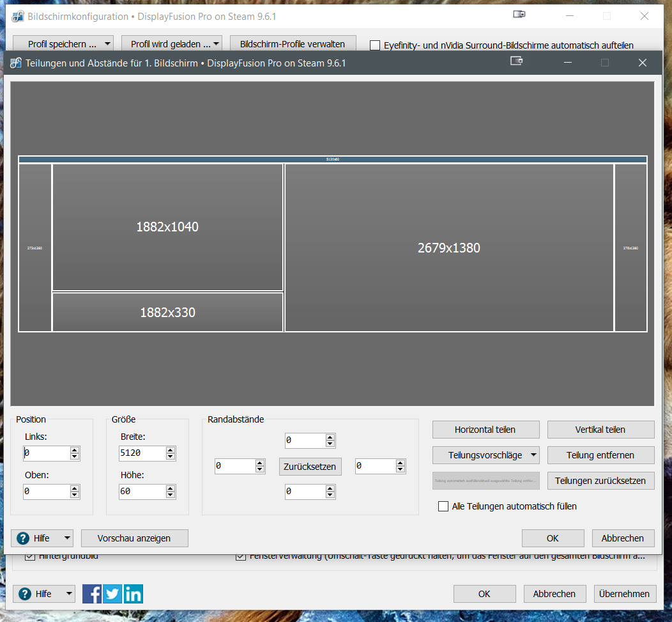The image size is (672, 622).
Task: Decrease Links value with down arrow
Action: pos(75,456)
